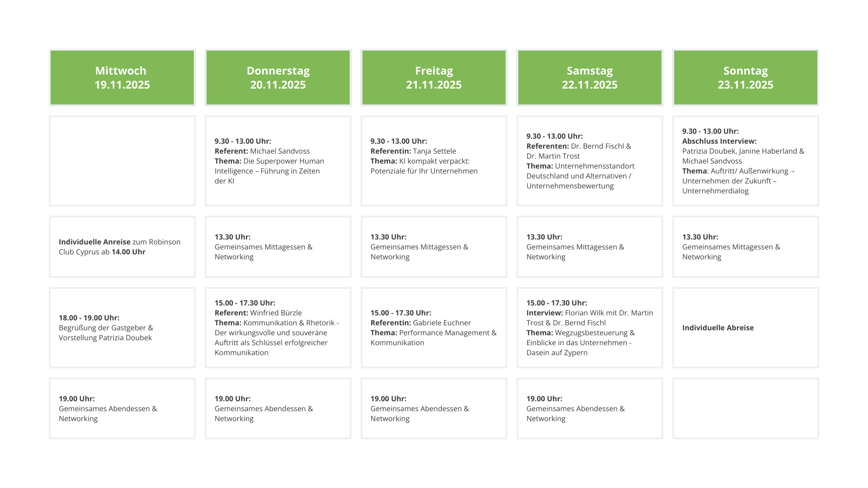Select Winfried Bürzle's Kommunikation & Rhetorik session

coord(278,328)
